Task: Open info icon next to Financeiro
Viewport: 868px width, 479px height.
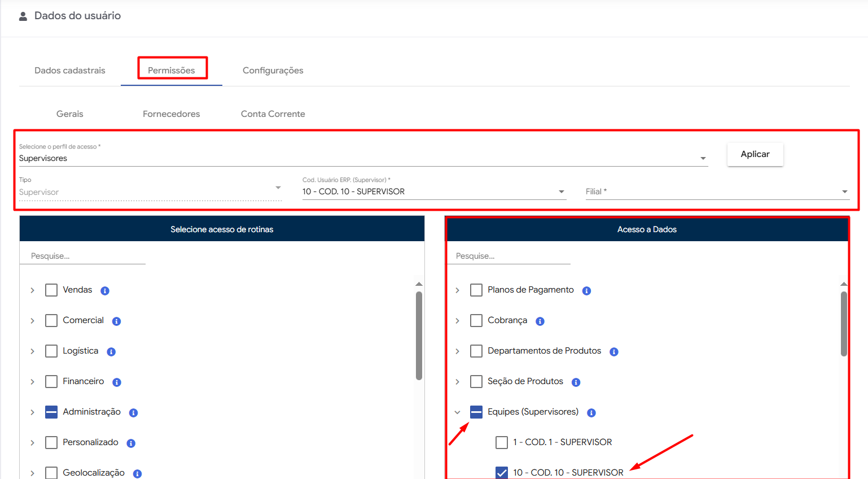Action: point(117,382)
